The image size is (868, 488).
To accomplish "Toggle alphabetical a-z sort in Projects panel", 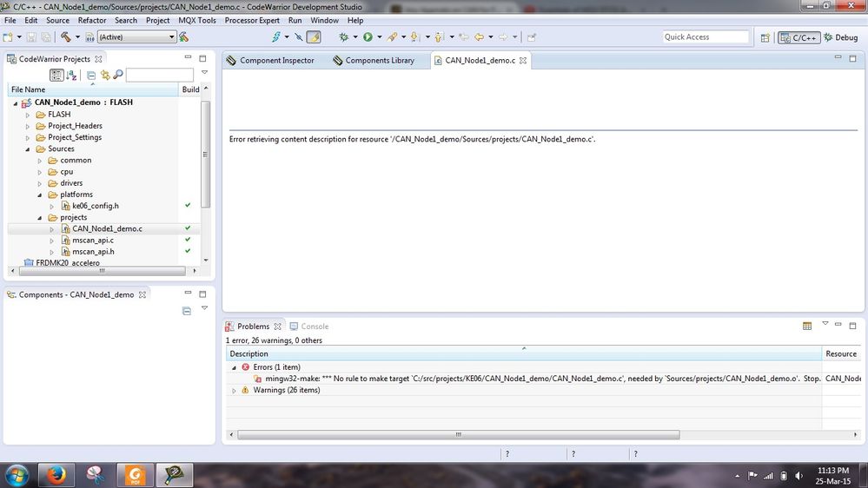I will [x=71, y=76].
